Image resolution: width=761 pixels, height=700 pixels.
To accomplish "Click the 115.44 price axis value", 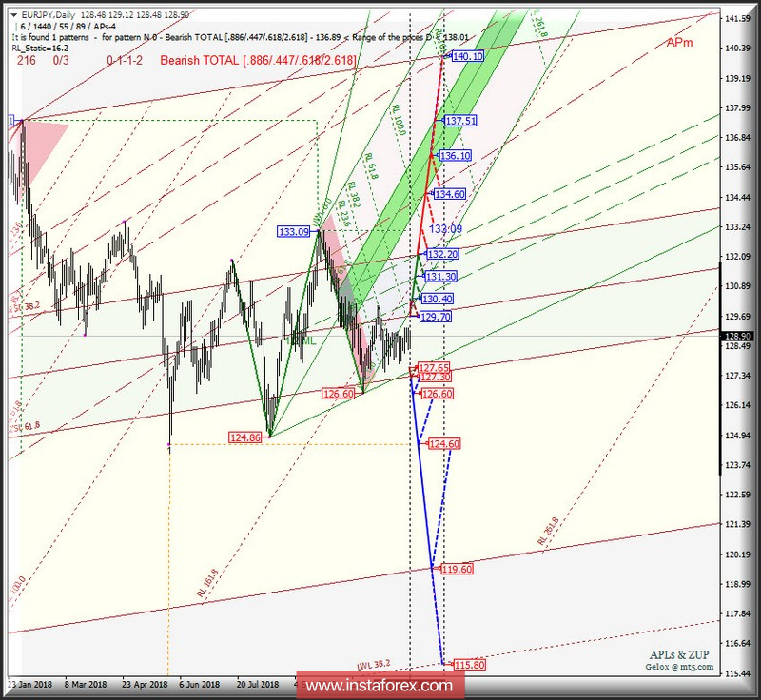I will click(737, 673).
